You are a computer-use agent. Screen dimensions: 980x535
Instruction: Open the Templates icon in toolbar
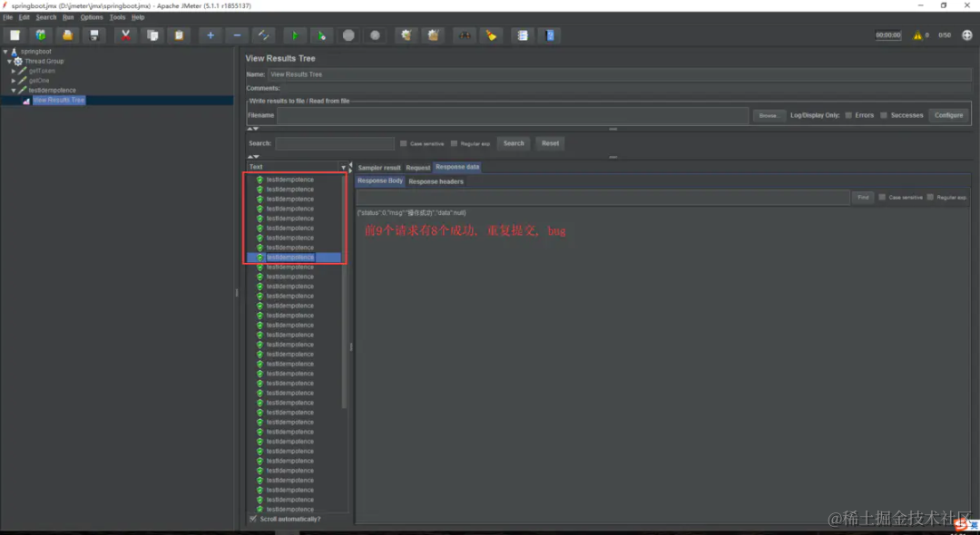coord(41,35)
